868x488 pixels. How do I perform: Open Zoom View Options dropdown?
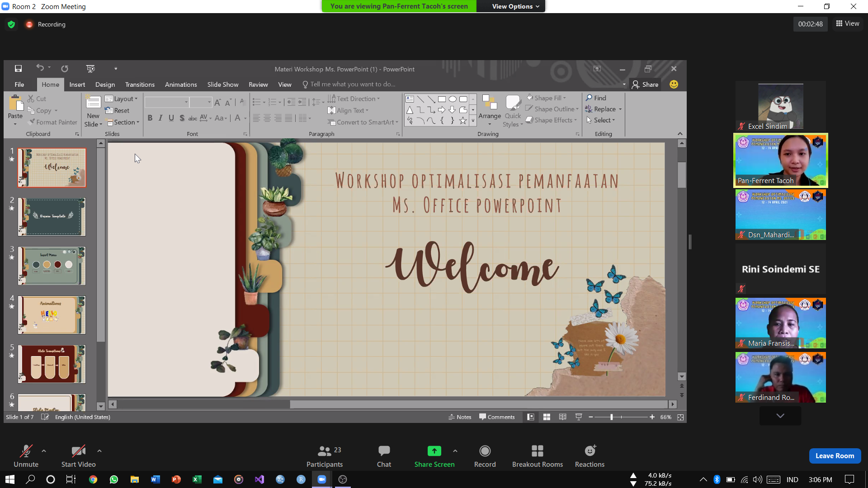point(515,6)
